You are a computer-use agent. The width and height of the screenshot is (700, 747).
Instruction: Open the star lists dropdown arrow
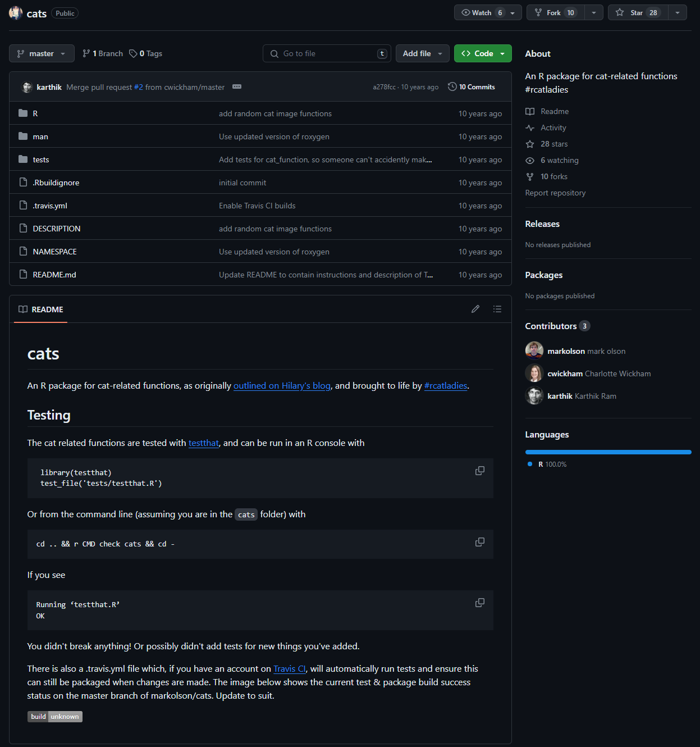click(x=678, y=13)
